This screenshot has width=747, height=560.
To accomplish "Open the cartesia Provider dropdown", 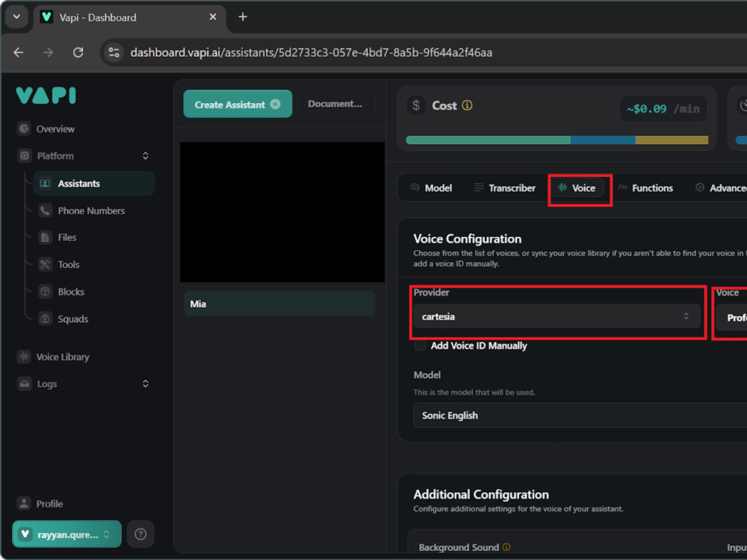I will [557, 316].
